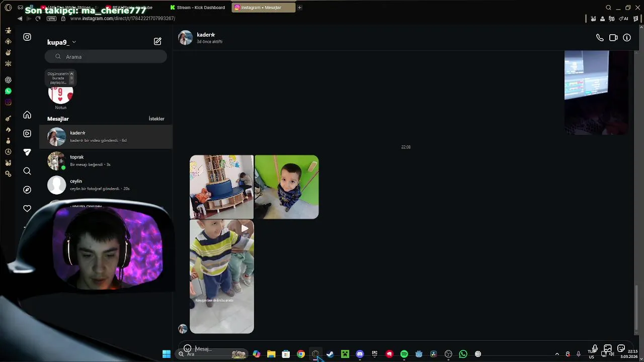Open the Instagram logo home link
This screenshot has height=362, width=644.
tap(27, 37)
